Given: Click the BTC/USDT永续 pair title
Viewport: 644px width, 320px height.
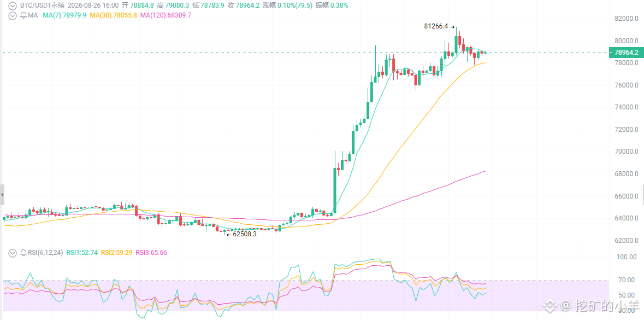Looking at the screenshot, I should click(42, 6).
